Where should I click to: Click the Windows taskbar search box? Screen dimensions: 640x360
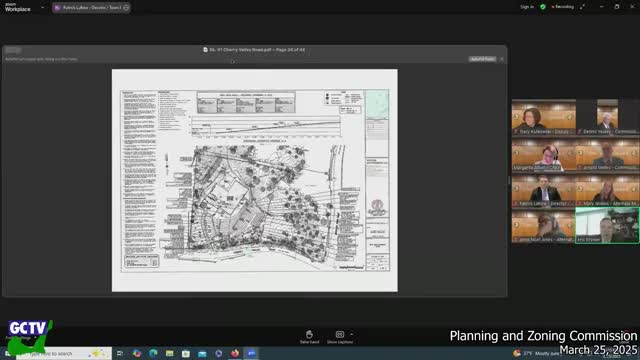pos(64,353)
